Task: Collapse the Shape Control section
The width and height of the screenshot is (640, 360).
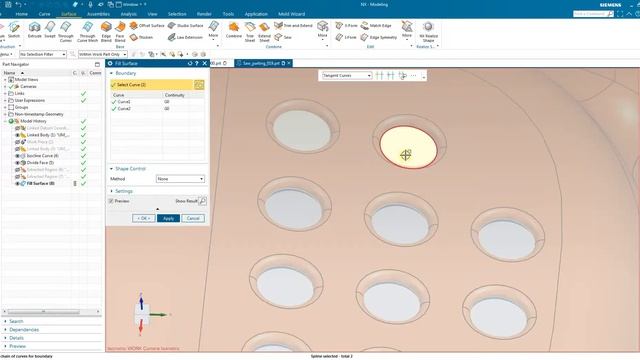Action: (x=111, y=169)
